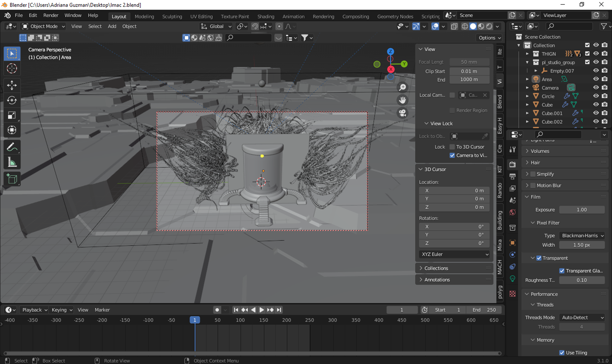The height and width of the screenshot is (364, 612).
Task: Open the timeline Playback popover
Action: tap(34, 310)
